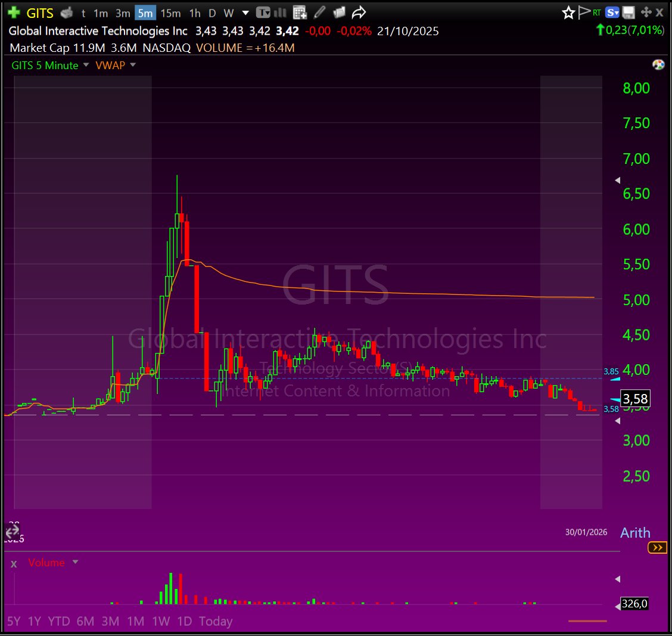Click the VWAP indicator label

tap(110, 65)
